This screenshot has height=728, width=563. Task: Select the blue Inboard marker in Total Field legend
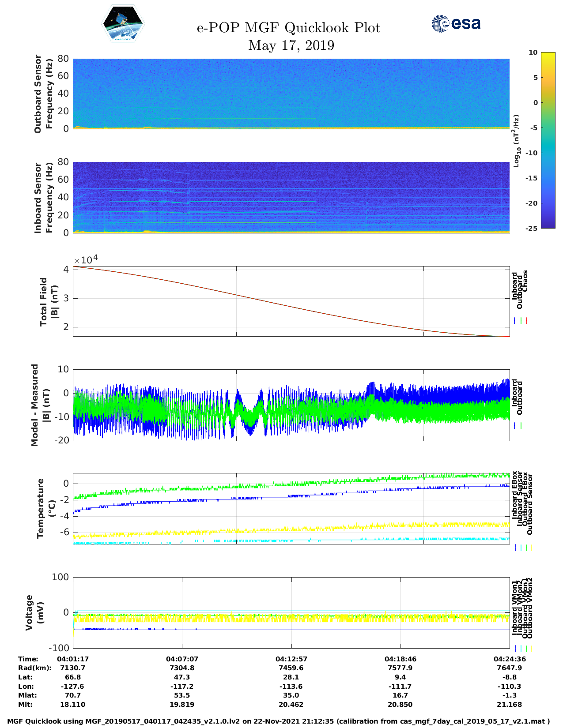(515, 321)
